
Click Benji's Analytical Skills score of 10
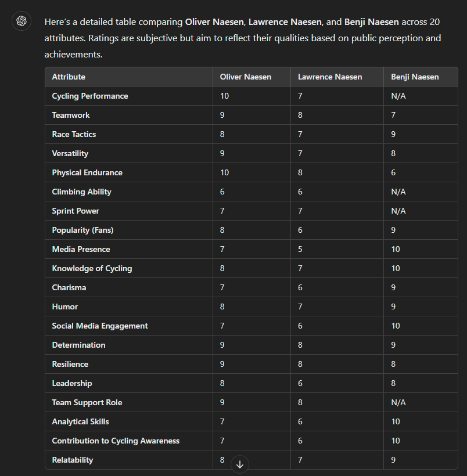pos(396,421)
